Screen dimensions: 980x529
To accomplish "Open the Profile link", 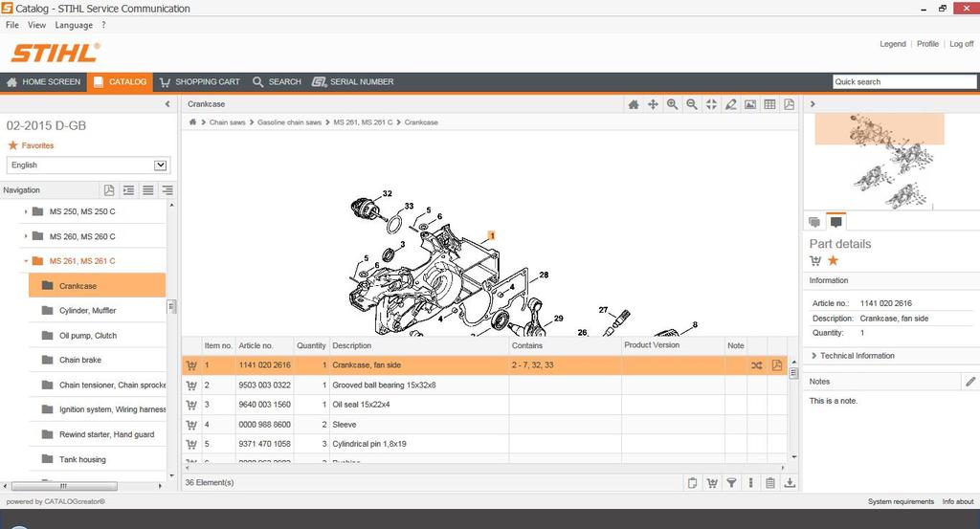I will coord(927,44).
